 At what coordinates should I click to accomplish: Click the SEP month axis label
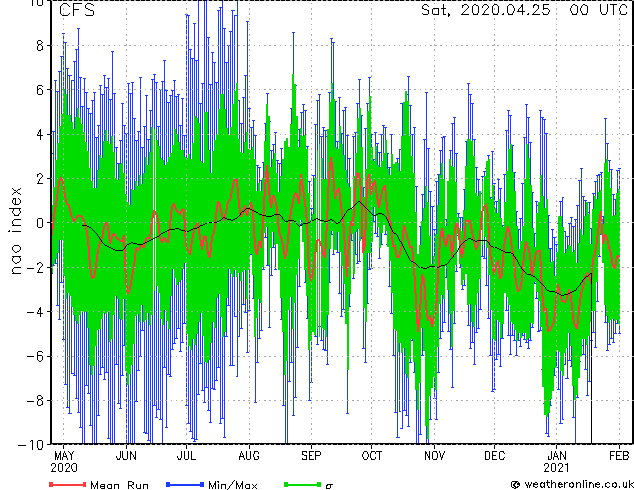coord(311,456)
